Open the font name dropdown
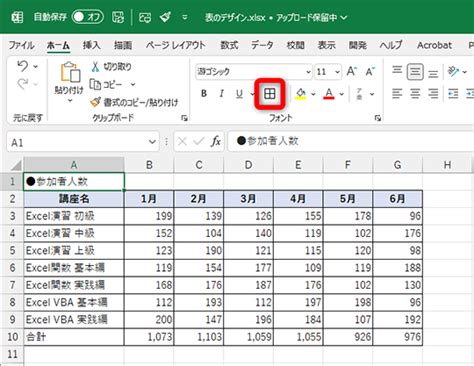Screen dimensions: 474x366 308,72
